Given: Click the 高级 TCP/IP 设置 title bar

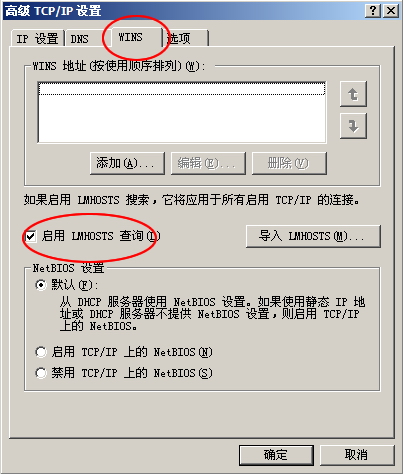Looking at the screenshot, I should click(183, 11).
